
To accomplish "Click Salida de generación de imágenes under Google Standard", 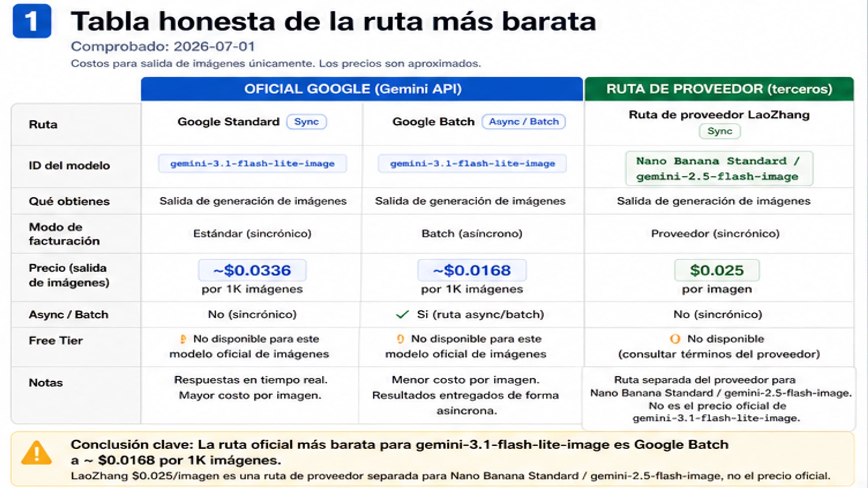I will (x=253, y=201).
